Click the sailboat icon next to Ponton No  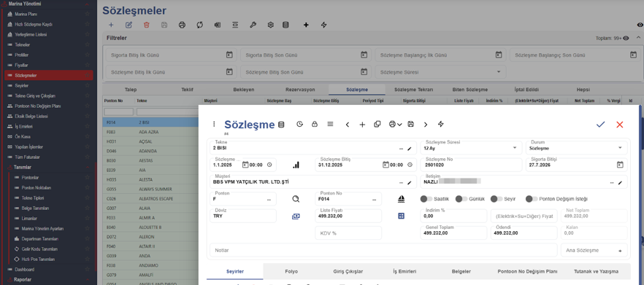(402, 199)
